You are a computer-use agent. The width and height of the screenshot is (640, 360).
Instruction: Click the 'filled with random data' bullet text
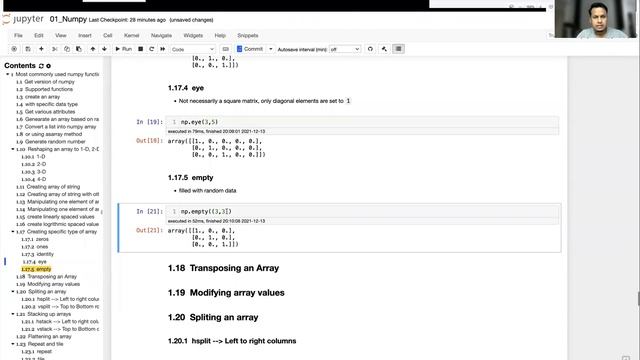pos(207,191)
